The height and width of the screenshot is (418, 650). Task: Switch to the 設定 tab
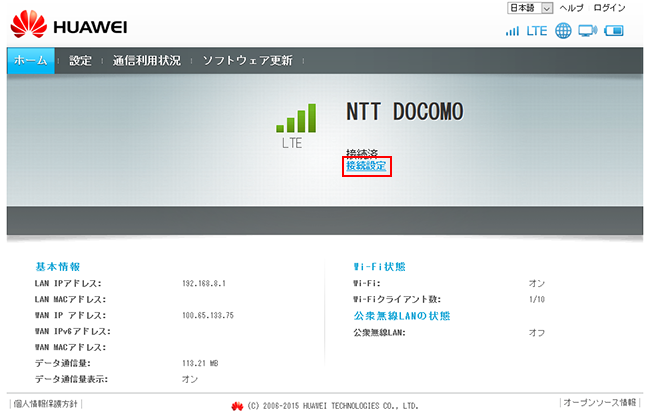(81, 61)
